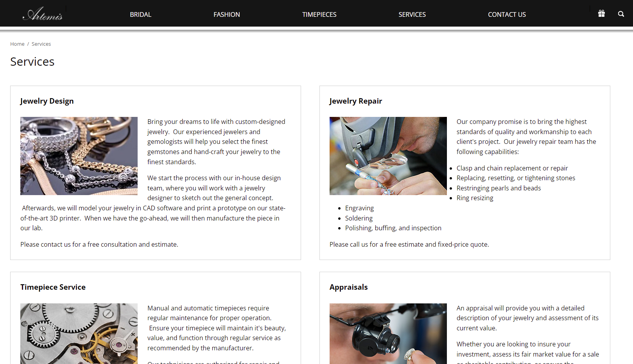633x364 pixels.
Task: Open the search magnifier icon
Action: click(x=621, y=14)
